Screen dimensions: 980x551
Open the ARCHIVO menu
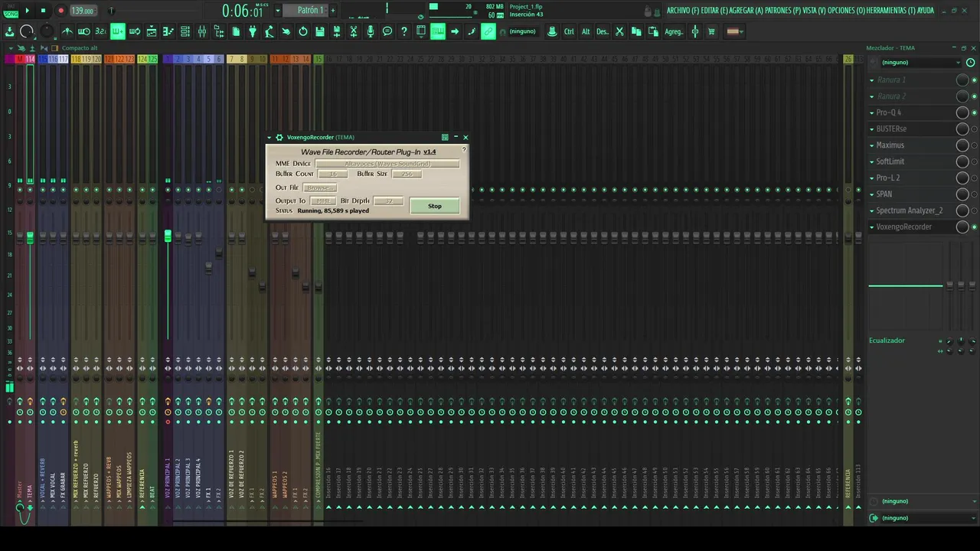[683, 11]
